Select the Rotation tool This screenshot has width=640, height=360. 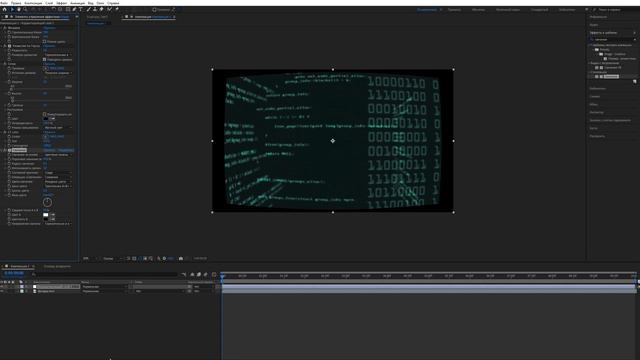pos(53,9)
